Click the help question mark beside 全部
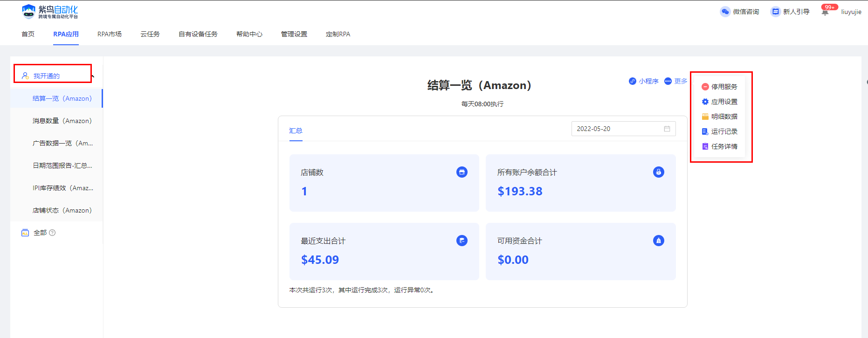The height and width of the screenshot is (338, 868). [x=52, y=233]
